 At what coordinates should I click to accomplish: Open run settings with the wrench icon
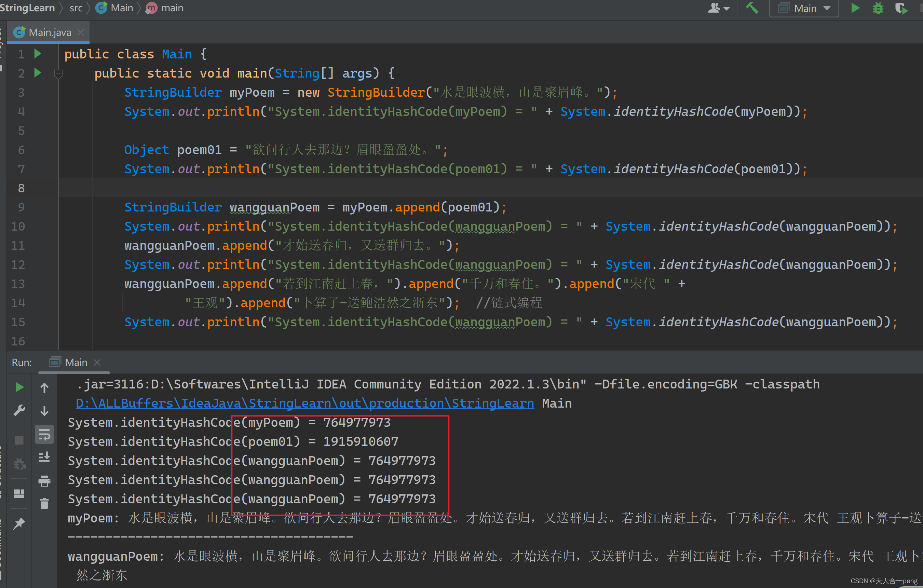pos(19,410)
